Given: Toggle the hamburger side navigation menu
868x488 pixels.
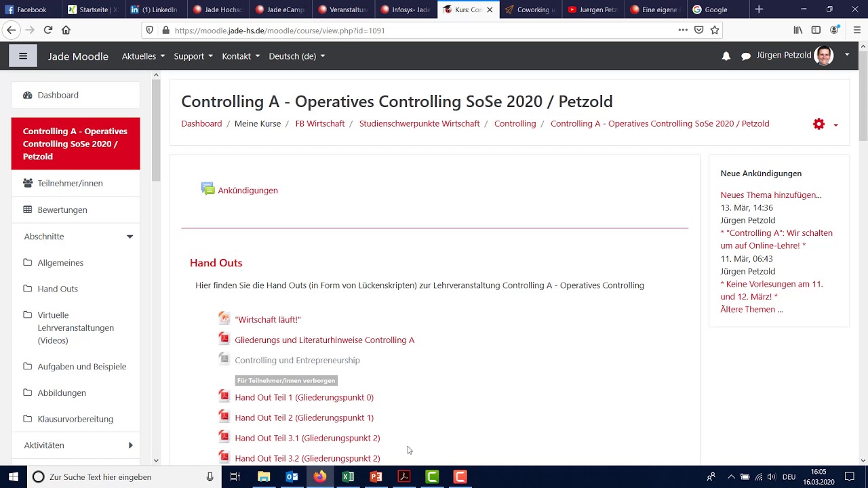Looking at the screenshot, I should [x=23, y=56].
